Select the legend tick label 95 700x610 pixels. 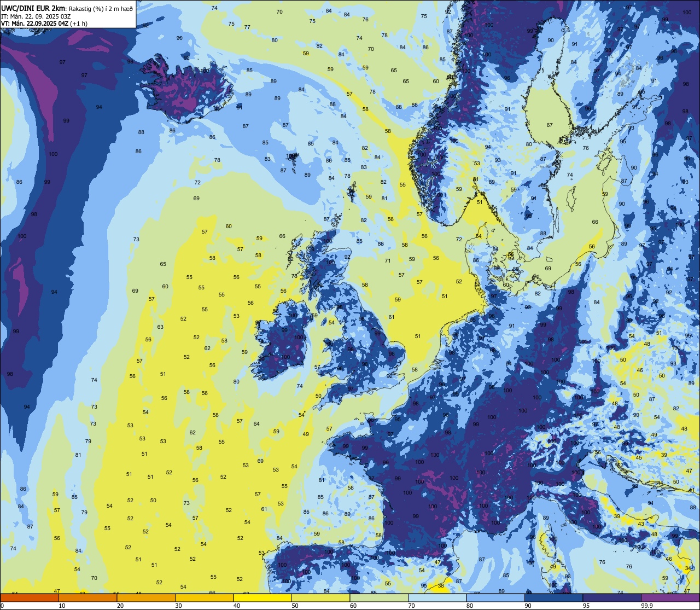587,606
